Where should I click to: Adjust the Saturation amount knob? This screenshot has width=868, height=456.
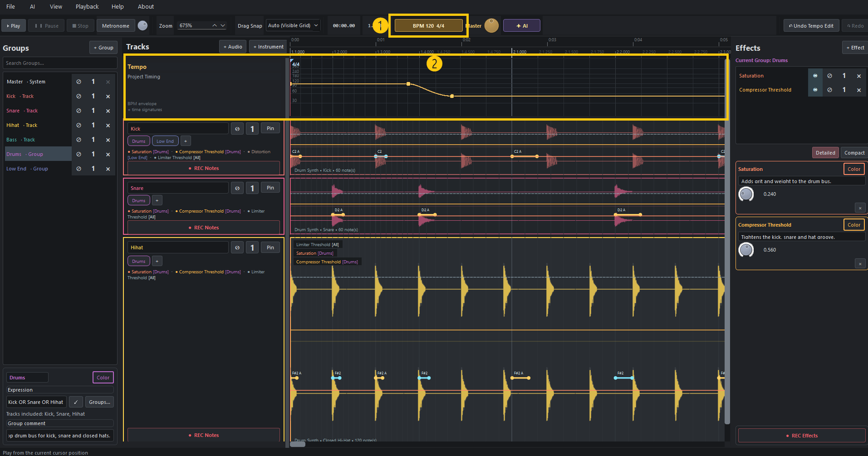tap(746, 194)
